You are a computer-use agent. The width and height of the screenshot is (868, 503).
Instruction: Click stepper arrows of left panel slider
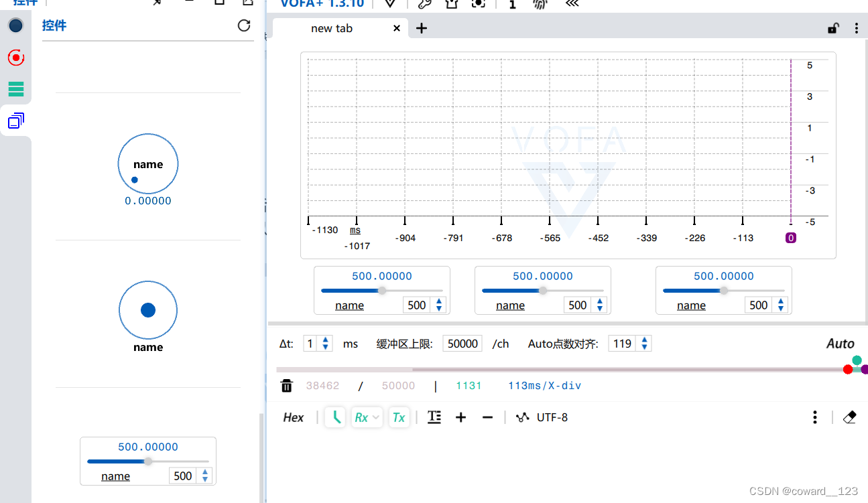tap(205, 476)
